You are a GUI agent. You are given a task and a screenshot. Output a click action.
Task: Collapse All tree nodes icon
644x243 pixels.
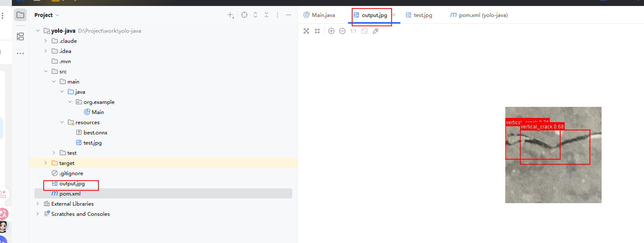[x=266, y=15]
